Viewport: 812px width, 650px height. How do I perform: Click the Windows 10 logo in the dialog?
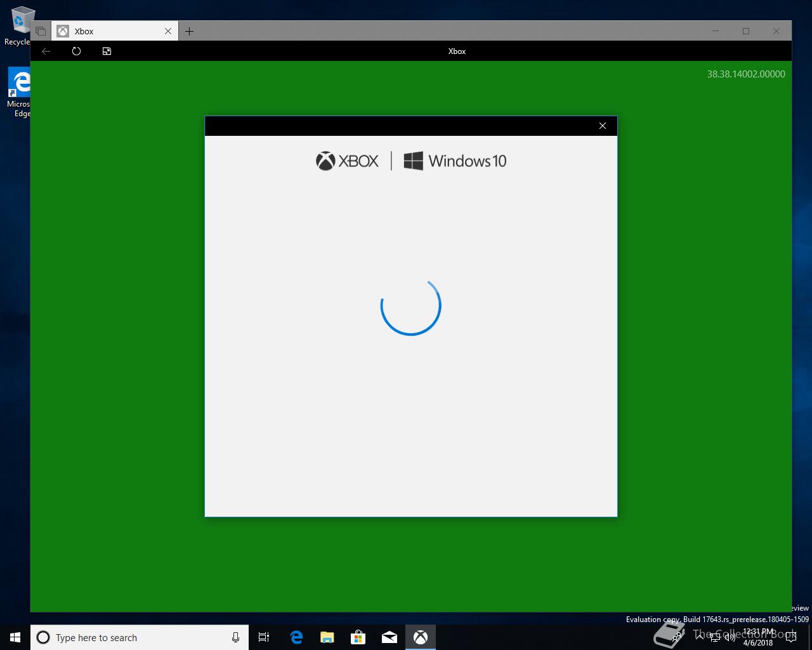click(455, 161)
